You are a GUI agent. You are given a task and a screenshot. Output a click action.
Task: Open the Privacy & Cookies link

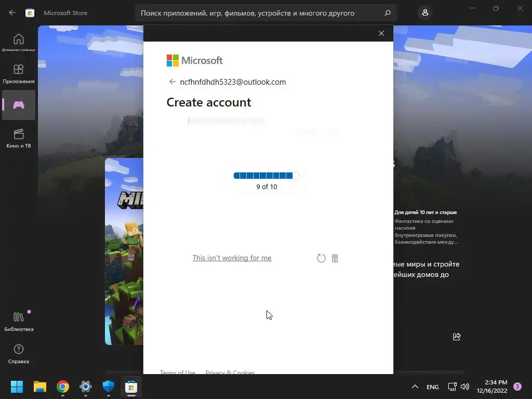coord(230,372)
